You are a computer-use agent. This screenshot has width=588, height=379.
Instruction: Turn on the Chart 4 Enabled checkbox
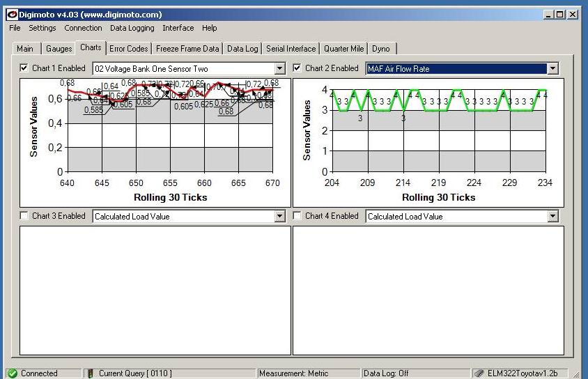pos(297,216)
